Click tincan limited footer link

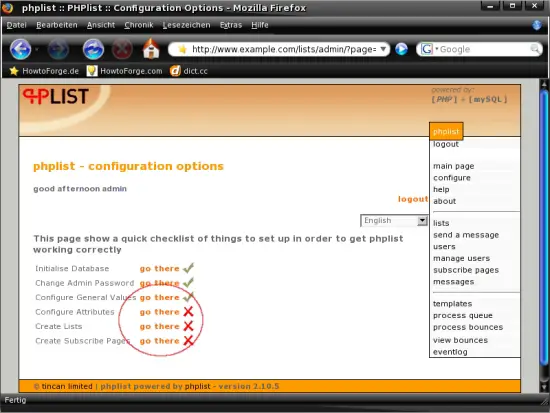(67, 386)
